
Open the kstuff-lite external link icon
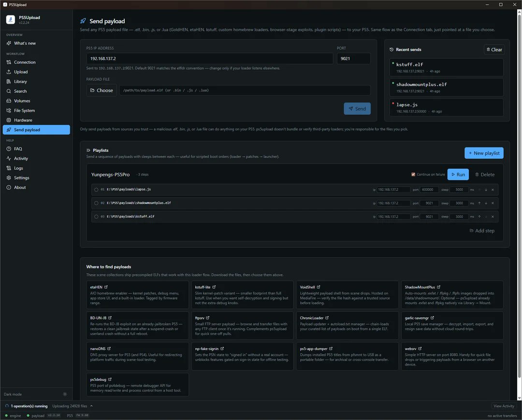tap(214, 287)
